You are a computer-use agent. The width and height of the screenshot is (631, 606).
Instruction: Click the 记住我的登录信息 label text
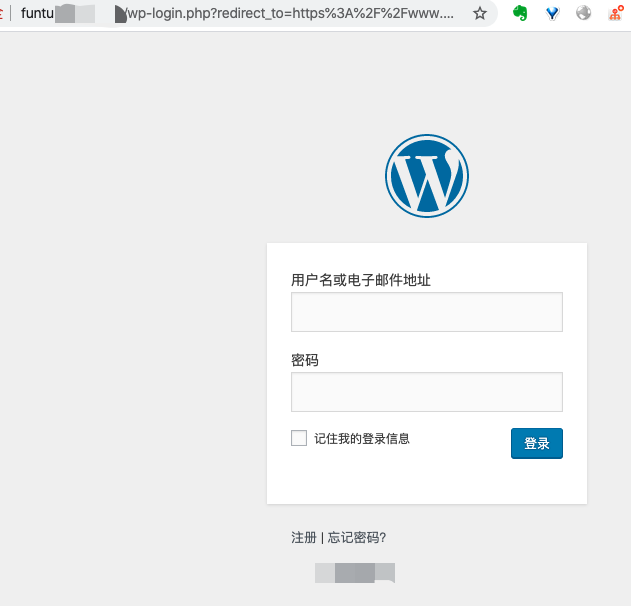(362, 438)
